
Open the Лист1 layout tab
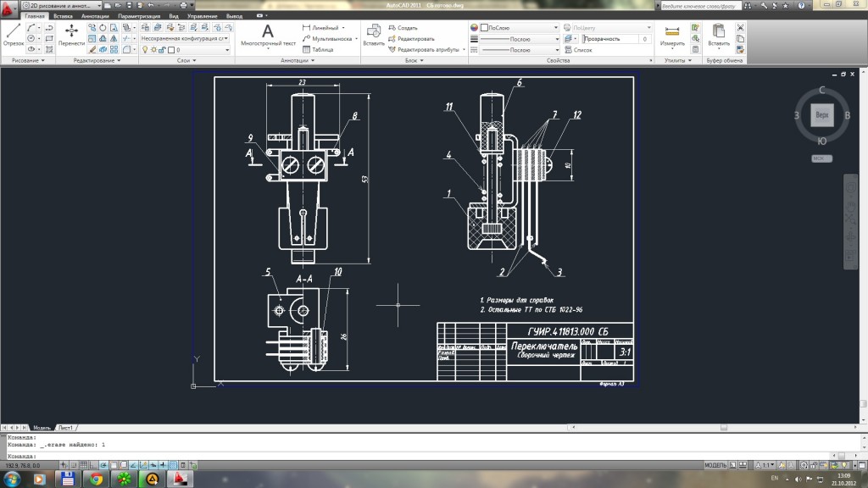66,428
